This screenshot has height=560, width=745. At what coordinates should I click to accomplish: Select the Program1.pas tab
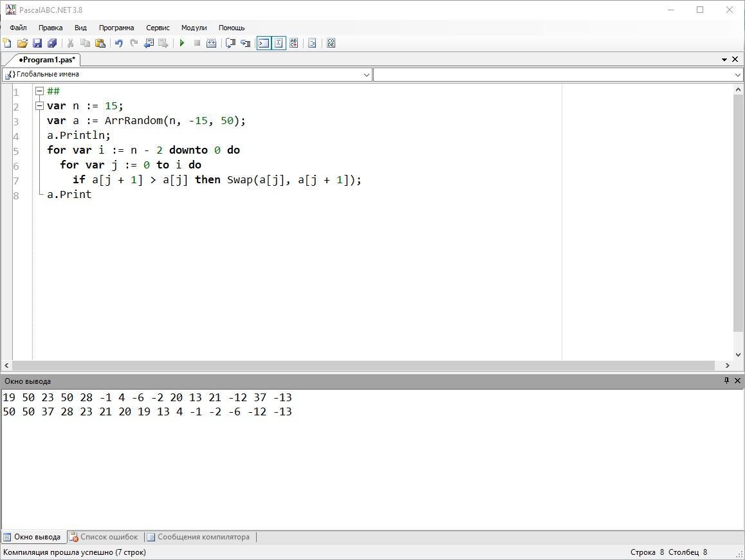tap(46, 60)
